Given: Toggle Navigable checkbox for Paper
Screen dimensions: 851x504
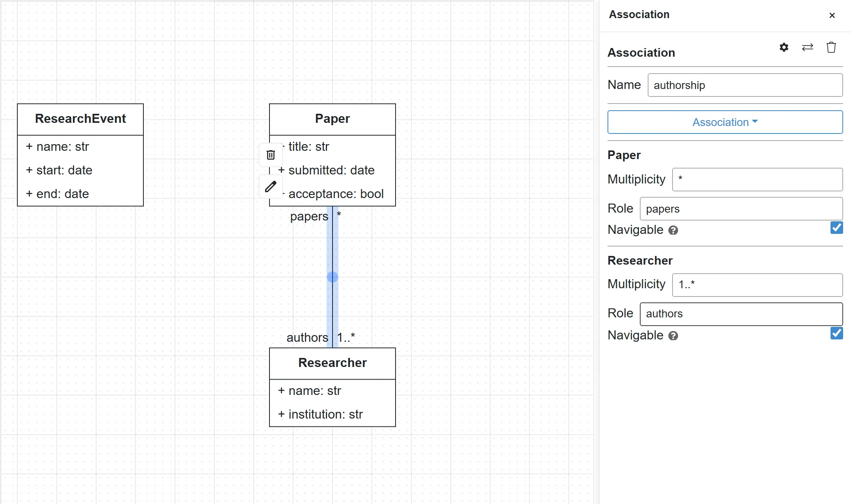Looking at the screenshot, I should click(x=836, y=228).
